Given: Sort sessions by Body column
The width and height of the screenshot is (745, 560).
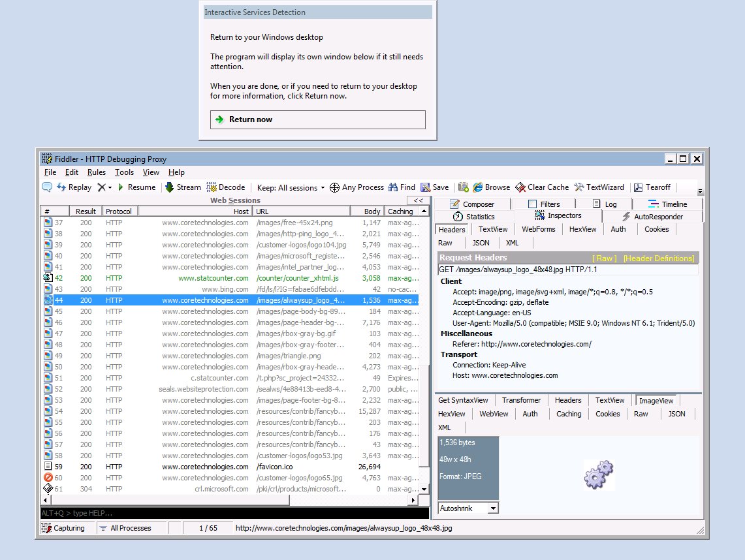Looking at the screenshot, I should point(367,211).
